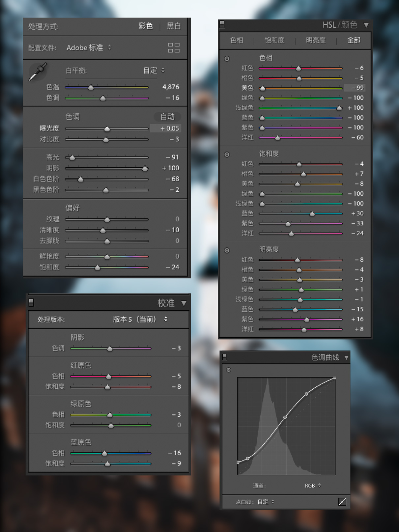Screen dimensions: 399x532
Task: Open the 版本 5 process version dropdown
Action: click(140, 319)
